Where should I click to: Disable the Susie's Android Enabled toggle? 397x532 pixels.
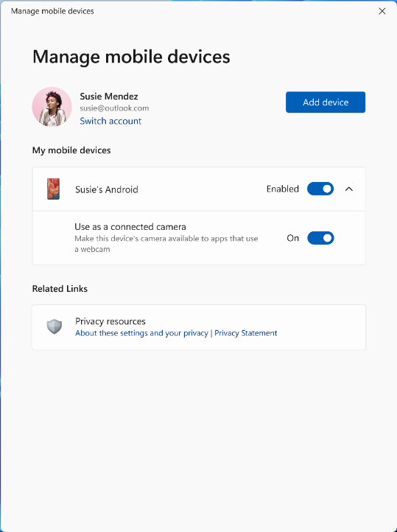click(x=320, y=189)
